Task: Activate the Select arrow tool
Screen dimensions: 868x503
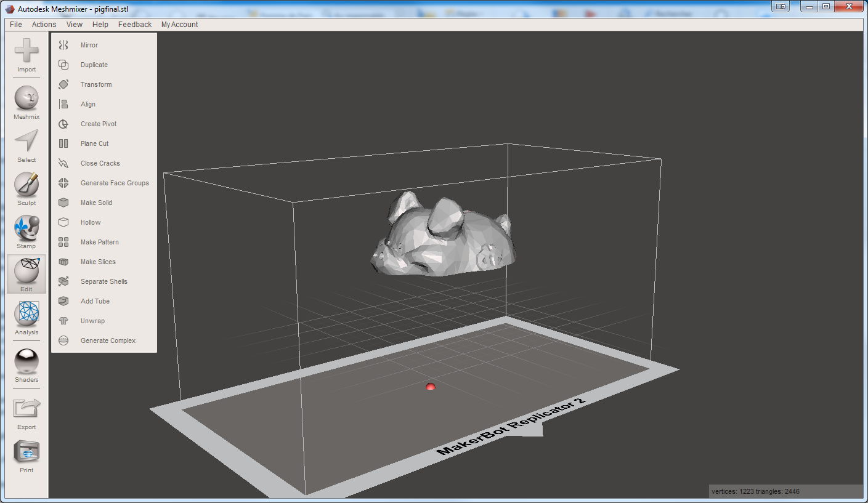Action: tap(26, 141)
